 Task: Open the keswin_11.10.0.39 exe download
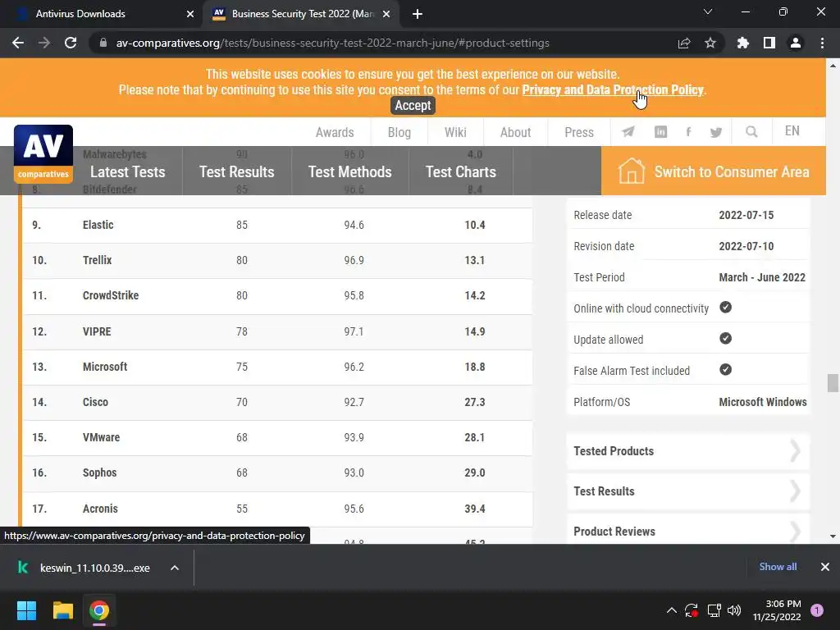(x=95, y=568)
